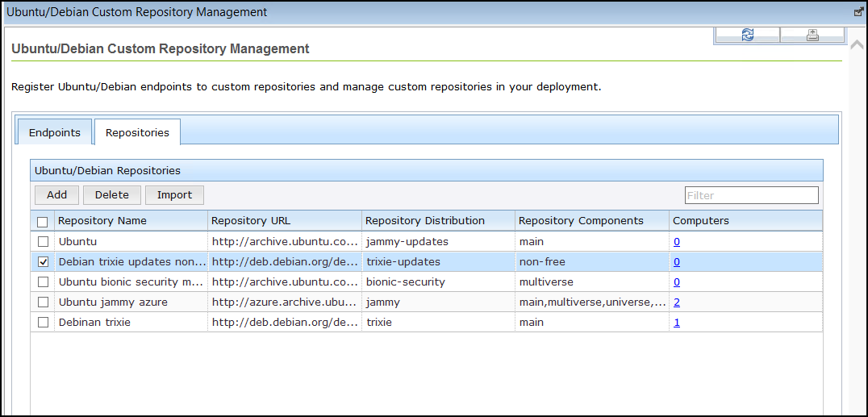Tick the checkbox beside Debinan trixie

43,323
